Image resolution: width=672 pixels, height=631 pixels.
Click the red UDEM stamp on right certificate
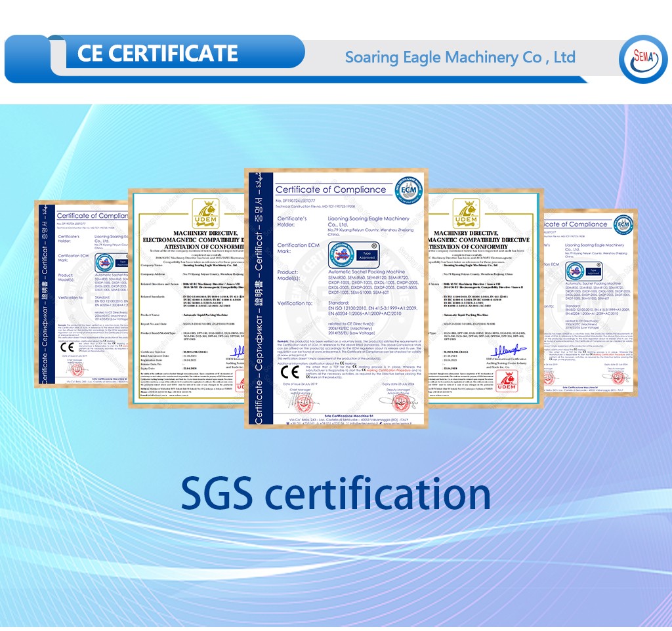507,381
